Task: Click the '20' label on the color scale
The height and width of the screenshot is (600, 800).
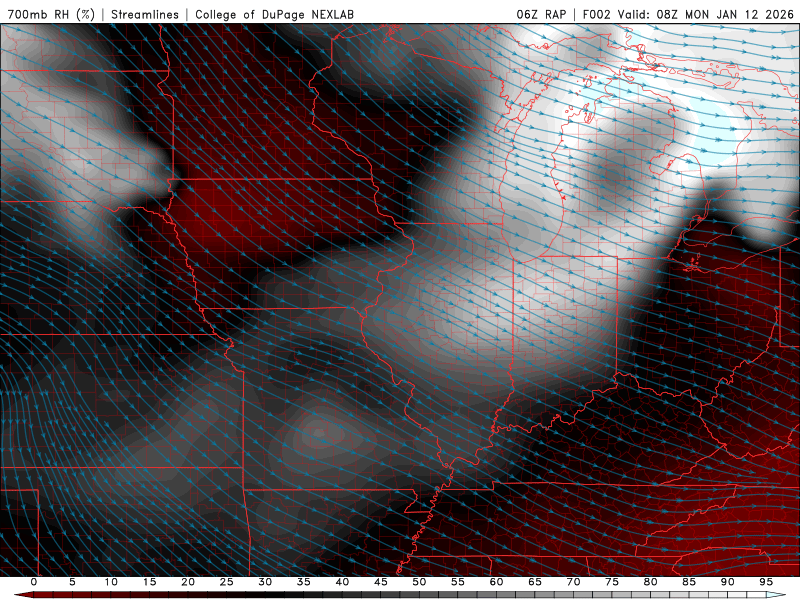Action: click(188, 582)
